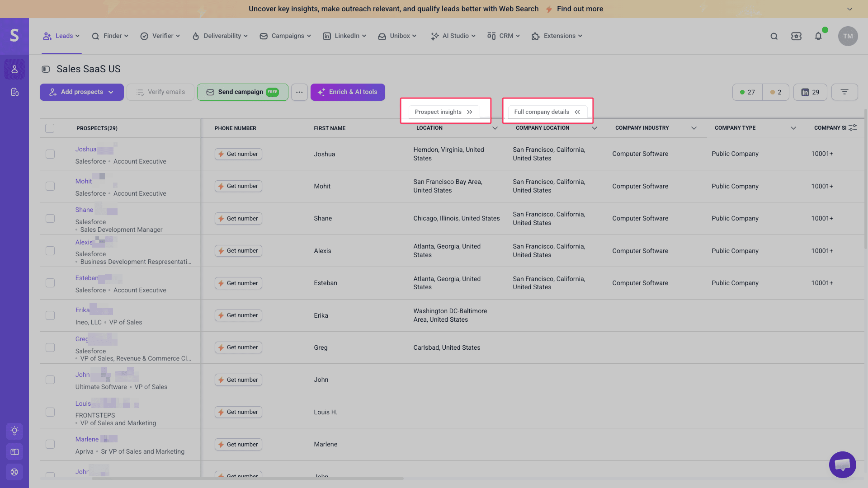Click the yellow unverified emails 2 indicator
Image resolution: width=868 pixels, height=488 pixels.
point(776,92)
